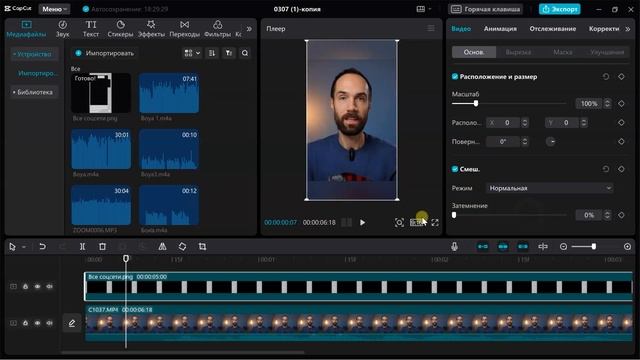Image resolution: width=640 pixels, height=360 pixels.
Task: Open the media view mode dropdown
Action: [192, 53]
